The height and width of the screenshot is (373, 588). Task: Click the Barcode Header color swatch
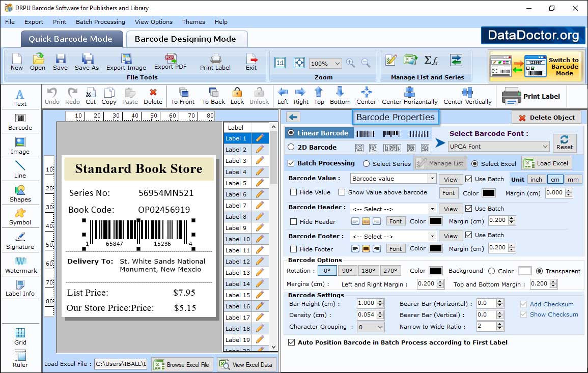[x=436, y=221]
